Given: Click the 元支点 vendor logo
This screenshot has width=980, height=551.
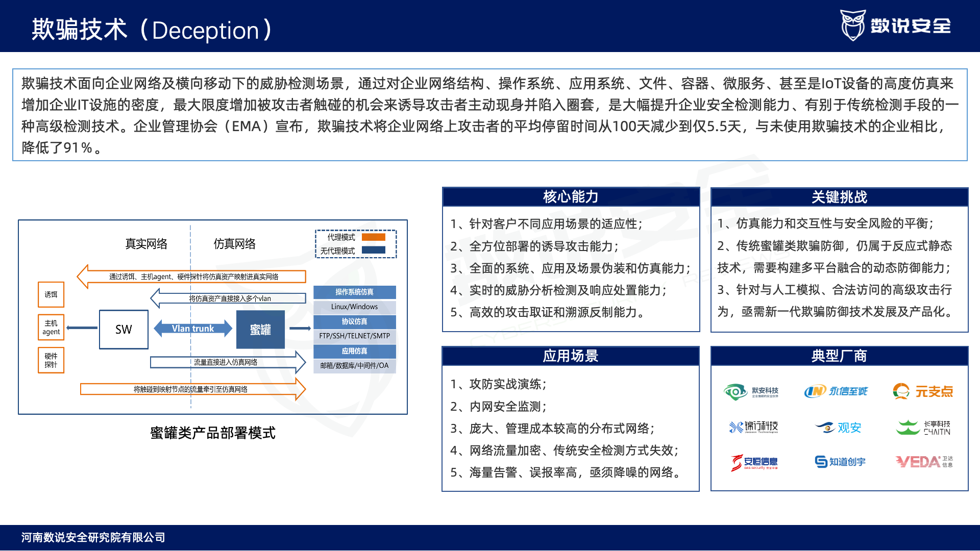Looking at the screenshot, I should pos(923,391).
